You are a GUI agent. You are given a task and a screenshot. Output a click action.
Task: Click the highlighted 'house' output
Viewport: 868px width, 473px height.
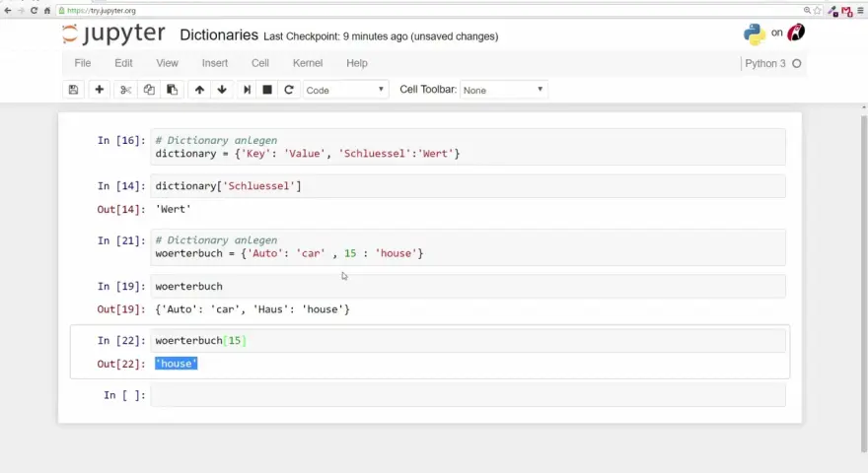tap(176, 364)
